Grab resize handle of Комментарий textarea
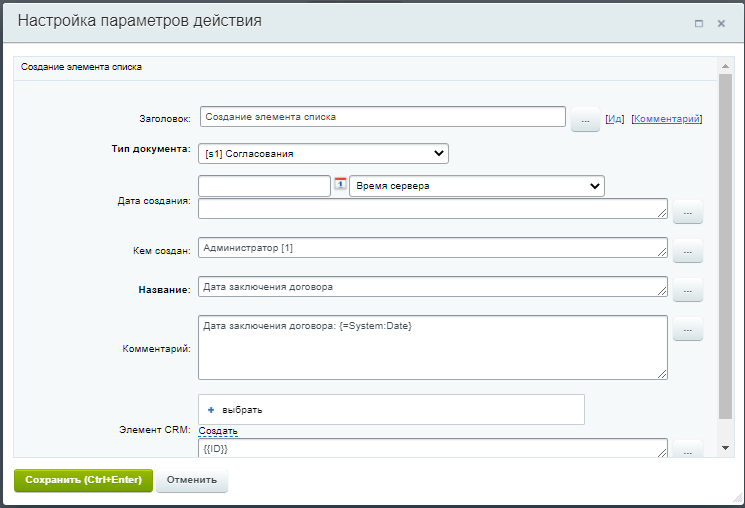The height and width of the screenshot is (508, 745). point(662,374)
